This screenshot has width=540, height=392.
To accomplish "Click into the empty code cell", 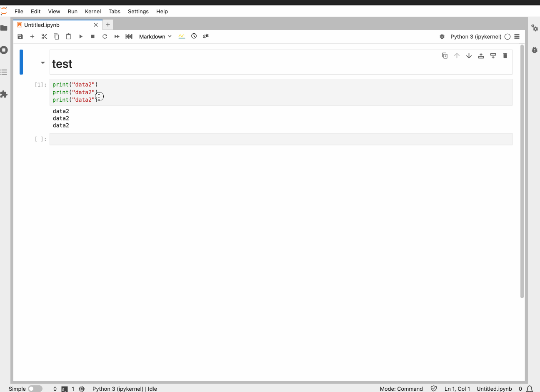I will (x=280, y=139).
